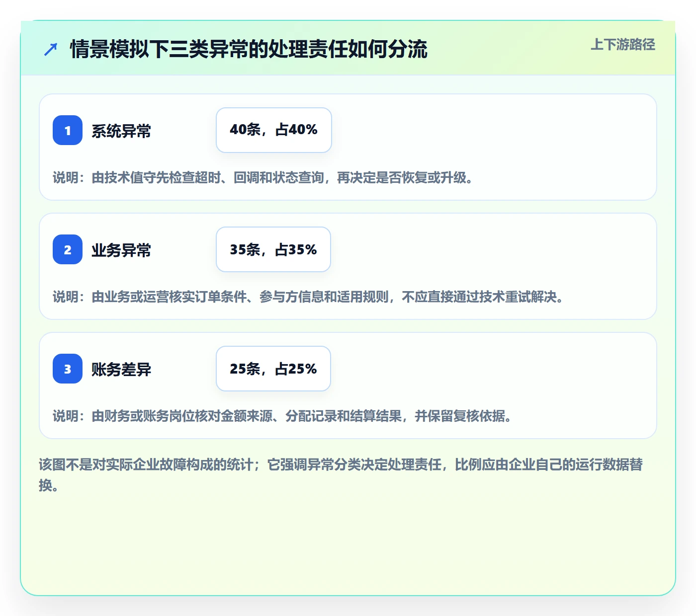Click the description starting 说明：由技术值守先检查超时
Image resolution: width=696 pixels, height=616 pixels.
262,177
